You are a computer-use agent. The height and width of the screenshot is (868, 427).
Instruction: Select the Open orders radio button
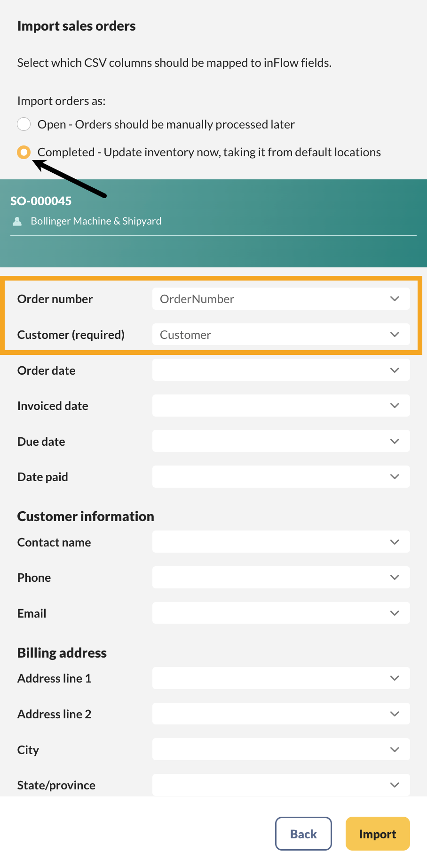pos(24,124)
